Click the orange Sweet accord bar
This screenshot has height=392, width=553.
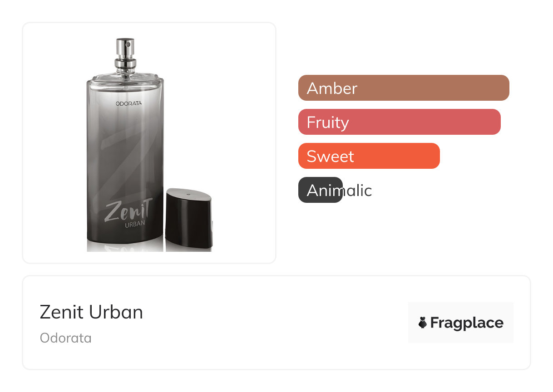pos(369,156)
